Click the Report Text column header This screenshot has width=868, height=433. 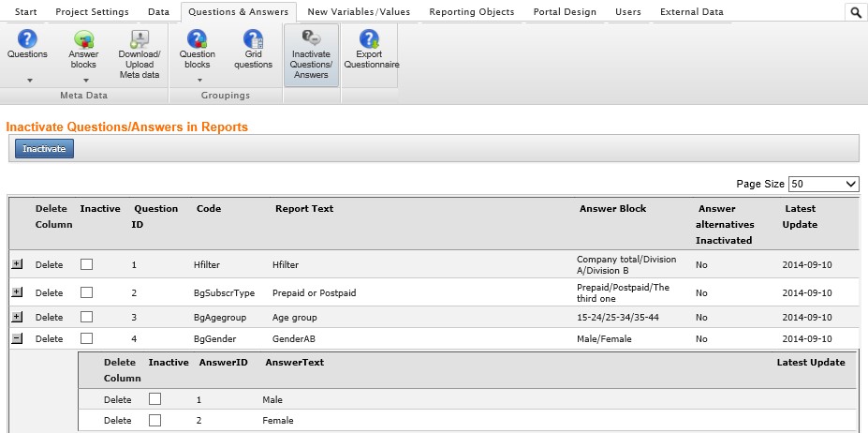pyautogui.click(x=304, y=209)
